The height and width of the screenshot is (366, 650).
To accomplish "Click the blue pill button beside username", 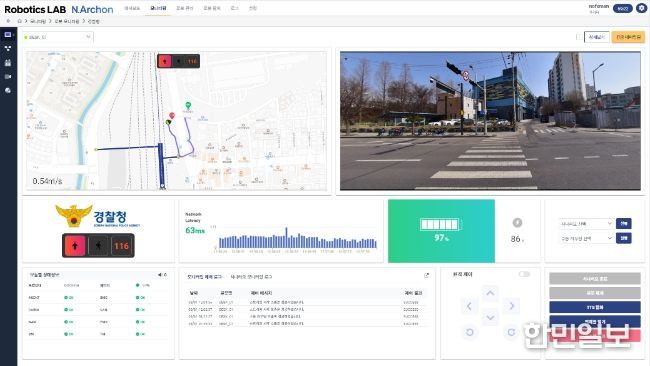I will click(622, 8).
